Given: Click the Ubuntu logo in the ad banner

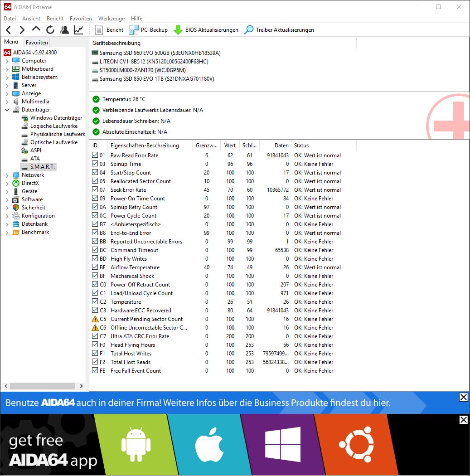Looking at the screenshot, I should (x=357, y=445).
